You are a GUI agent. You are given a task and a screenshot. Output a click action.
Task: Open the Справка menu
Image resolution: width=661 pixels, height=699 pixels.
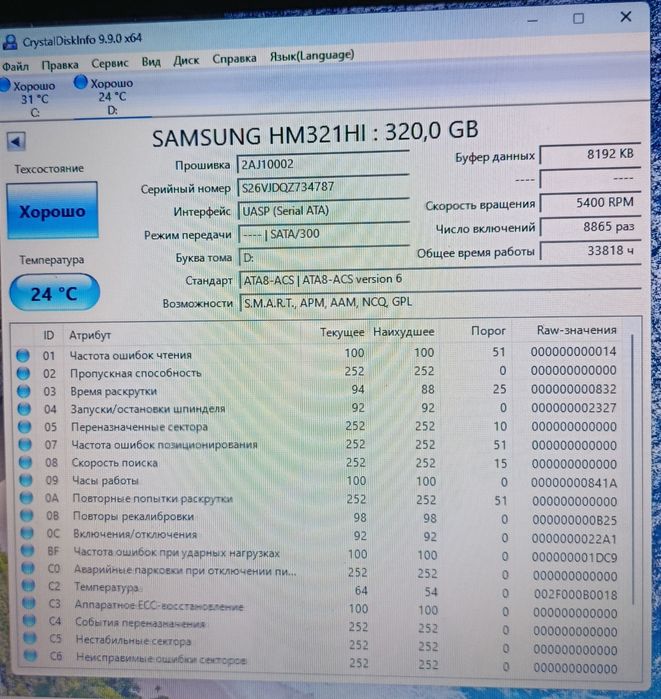click(x=234, y=59)
